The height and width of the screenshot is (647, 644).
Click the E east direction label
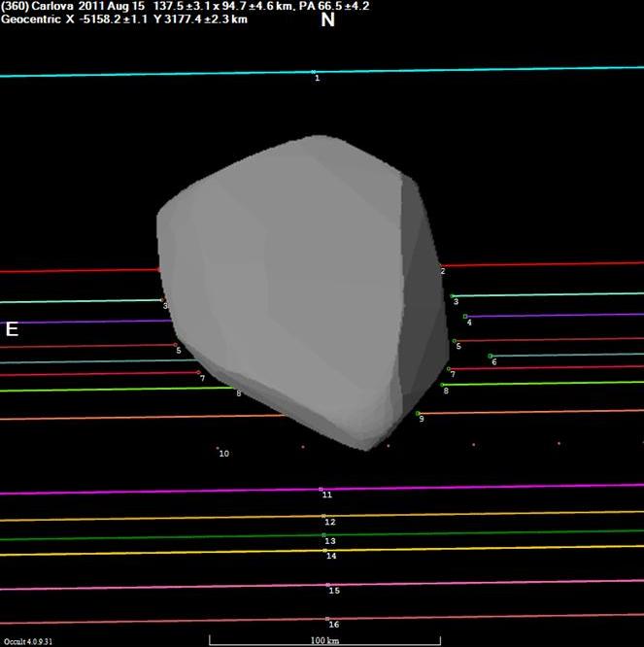pyautogui.click(x=12, y=329)
